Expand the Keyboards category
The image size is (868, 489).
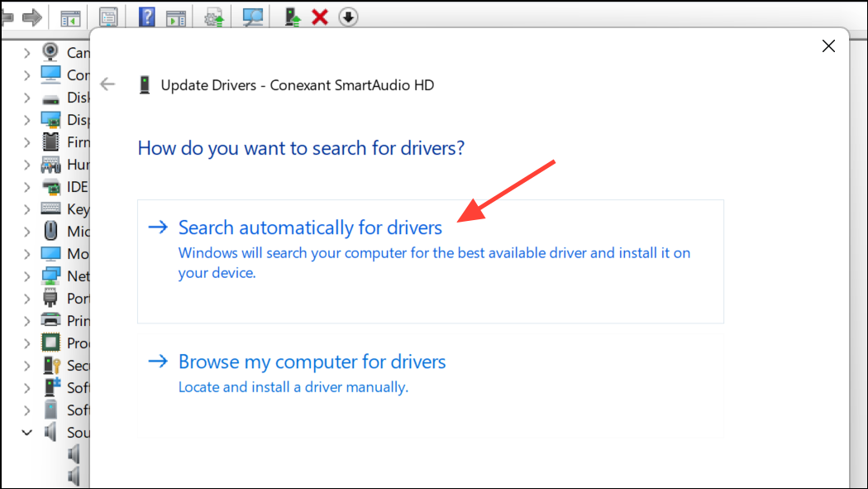click(x=26, y=209)
